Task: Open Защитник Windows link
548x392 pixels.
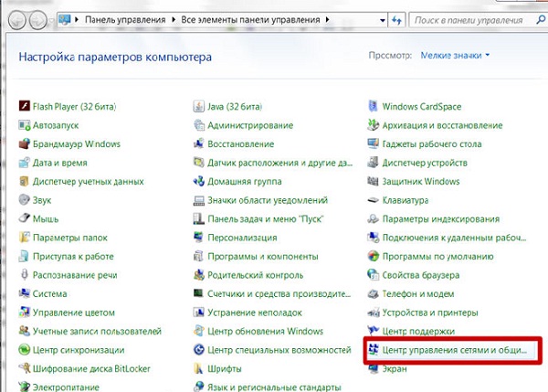Action: [x=421, y=181]
